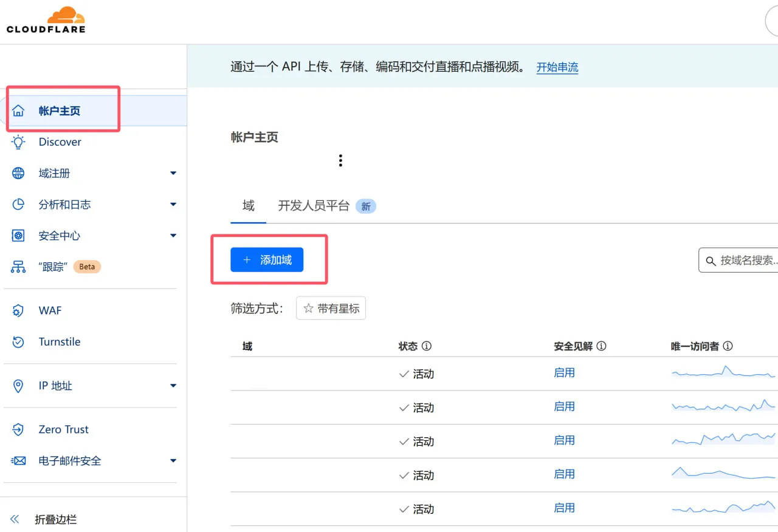Open 帐户主页 in the sidebar
This screenshot has height=532, width=778.
click(94, 111)
